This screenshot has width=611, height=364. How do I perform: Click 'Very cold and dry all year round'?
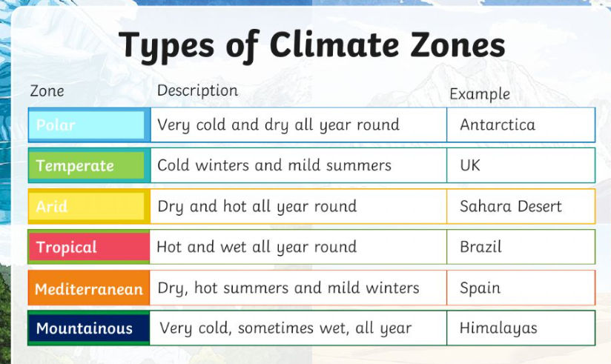[278, 125]
